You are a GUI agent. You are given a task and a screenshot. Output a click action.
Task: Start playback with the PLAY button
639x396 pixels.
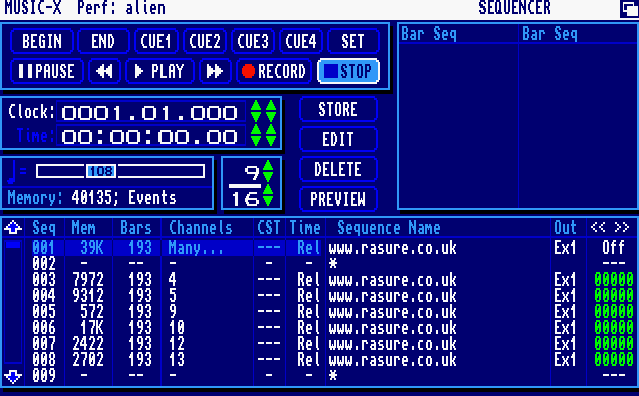click(160, 71)
